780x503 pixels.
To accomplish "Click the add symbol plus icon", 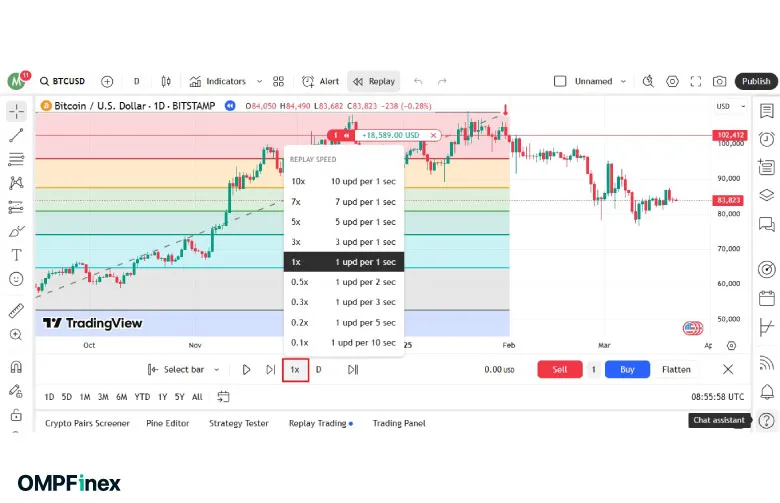I will (107, 81).
